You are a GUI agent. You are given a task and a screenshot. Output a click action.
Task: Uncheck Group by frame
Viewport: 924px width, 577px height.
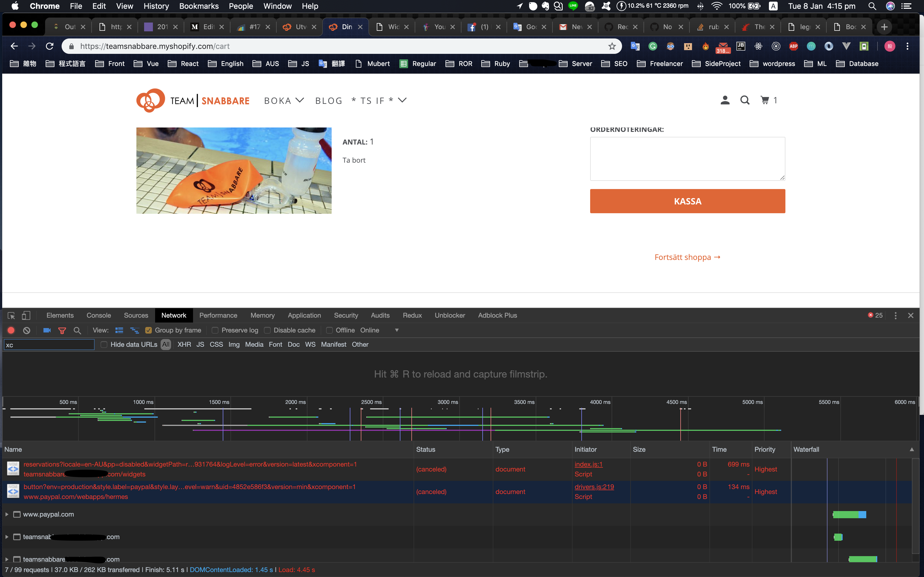point(148,330)
